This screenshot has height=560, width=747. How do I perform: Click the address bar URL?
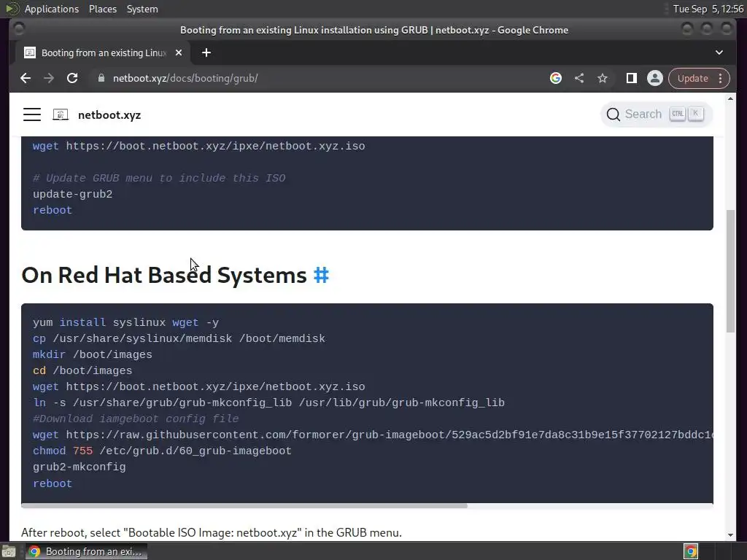tap(185, 78)
